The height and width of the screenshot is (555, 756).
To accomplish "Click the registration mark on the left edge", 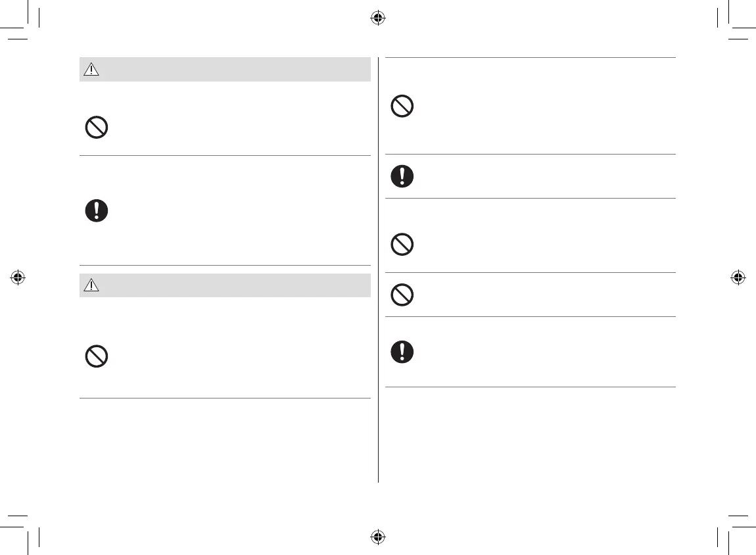I will click(18, 277).
